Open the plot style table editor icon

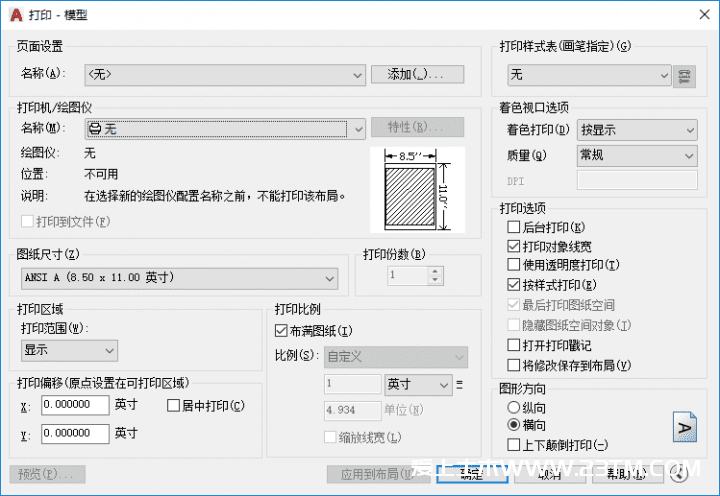click(684, 76)
